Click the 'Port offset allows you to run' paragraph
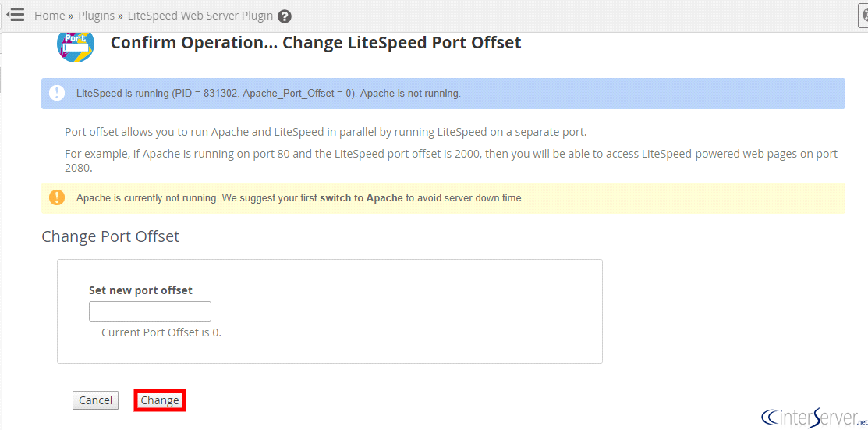 pos(325,133)
